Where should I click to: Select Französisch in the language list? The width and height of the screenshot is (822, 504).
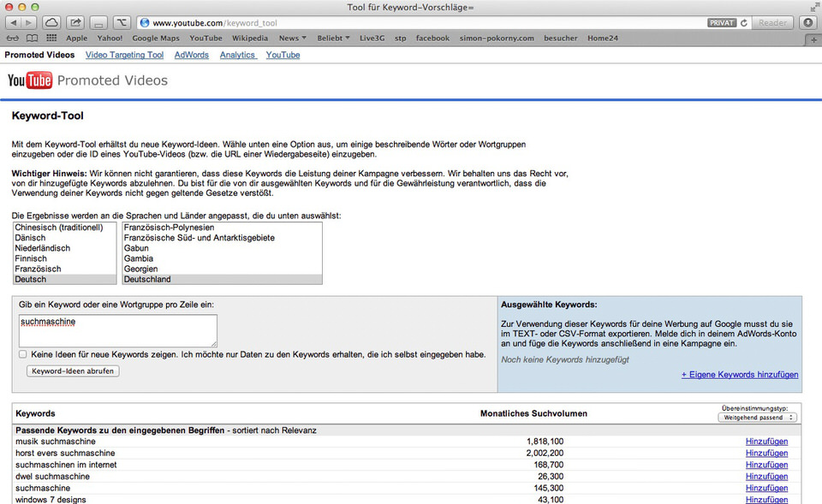(x=64, y=269)
